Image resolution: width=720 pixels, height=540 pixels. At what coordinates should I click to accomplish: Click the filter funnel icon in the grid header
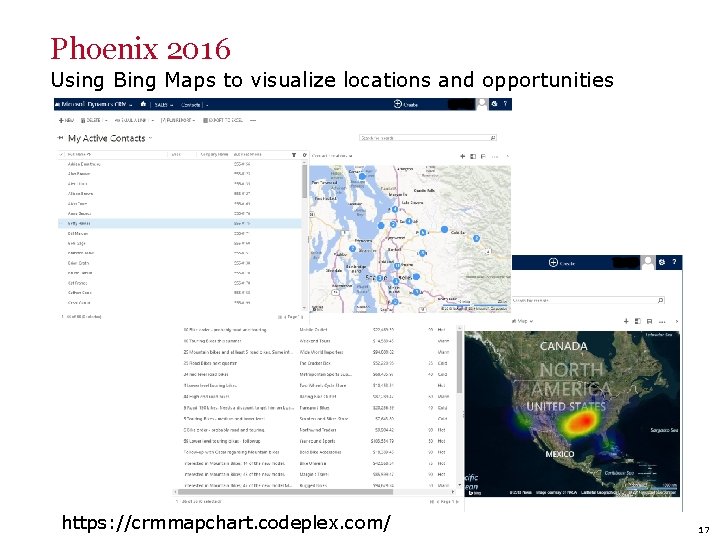[x=294, y=155]
